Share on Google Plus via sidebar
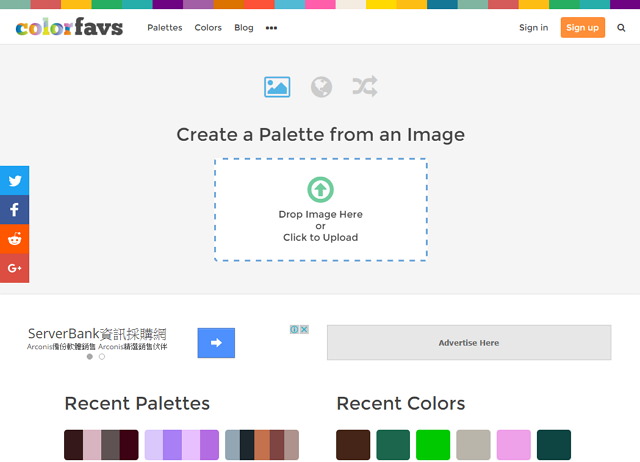Image resolution: width=640 pixels, height=462 pixels. [x=15, y=268]
